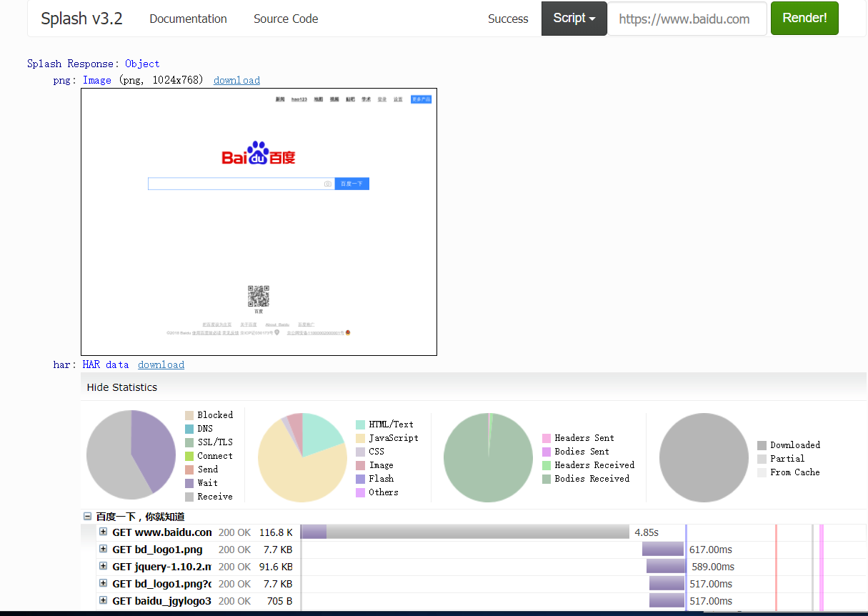Click the URL input field

686,19
